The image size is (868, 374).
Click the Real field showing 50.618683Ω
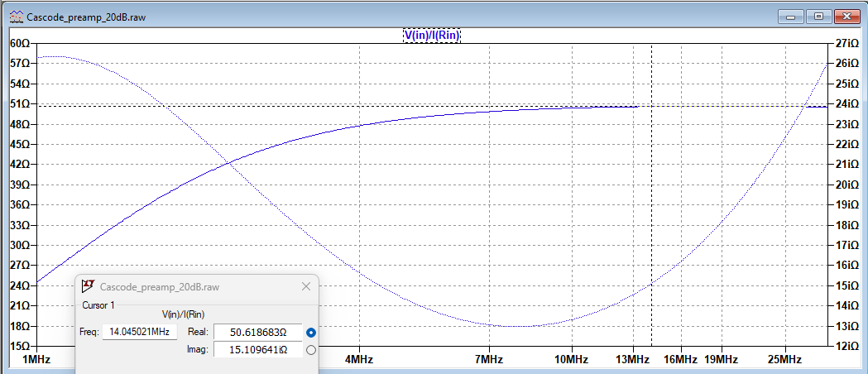pos(257,332)
